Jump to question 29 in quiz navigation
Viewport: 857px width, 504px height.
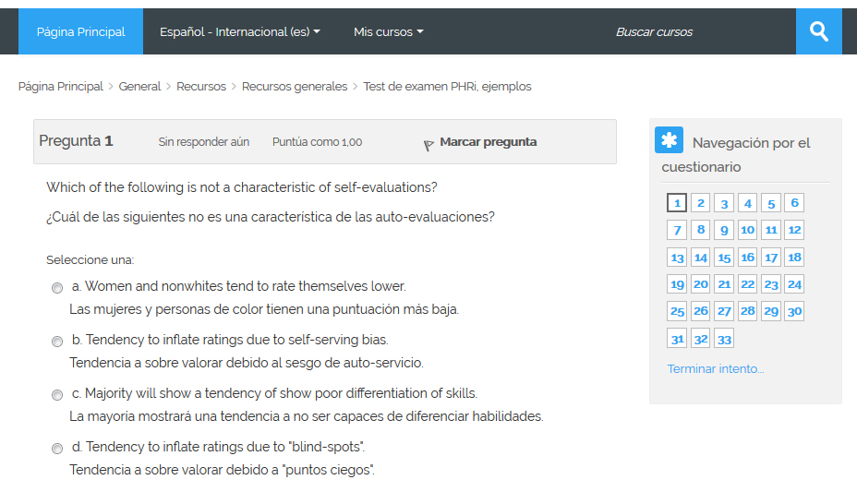[771, 311]
